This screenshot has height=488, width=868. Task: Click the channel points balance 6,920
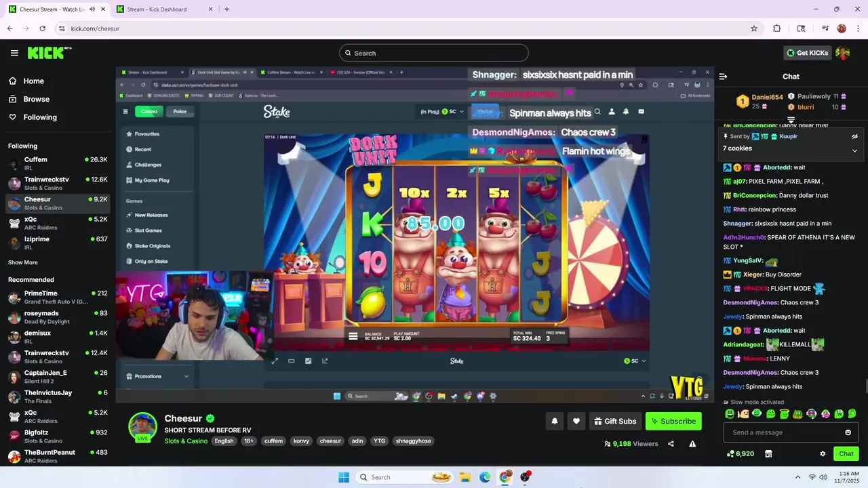741,453
